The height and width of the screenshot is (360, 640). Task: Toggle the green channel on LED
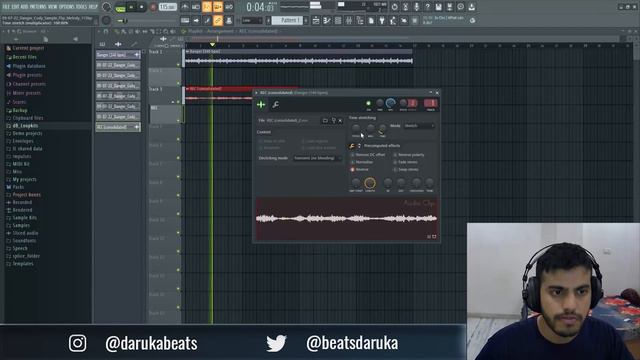click(368, 104)
